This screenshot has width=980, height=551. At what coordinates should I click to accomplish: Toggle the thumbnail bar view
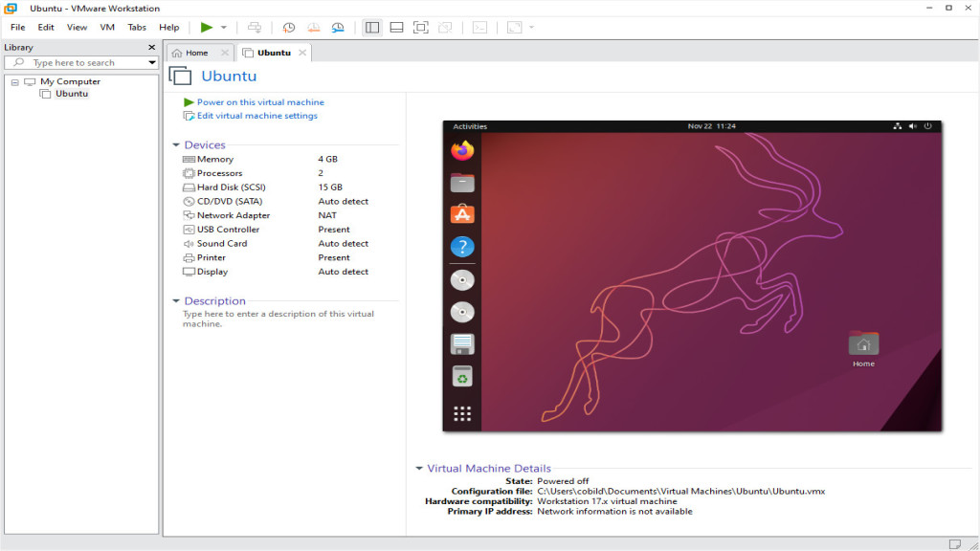[x=395, y=27]
